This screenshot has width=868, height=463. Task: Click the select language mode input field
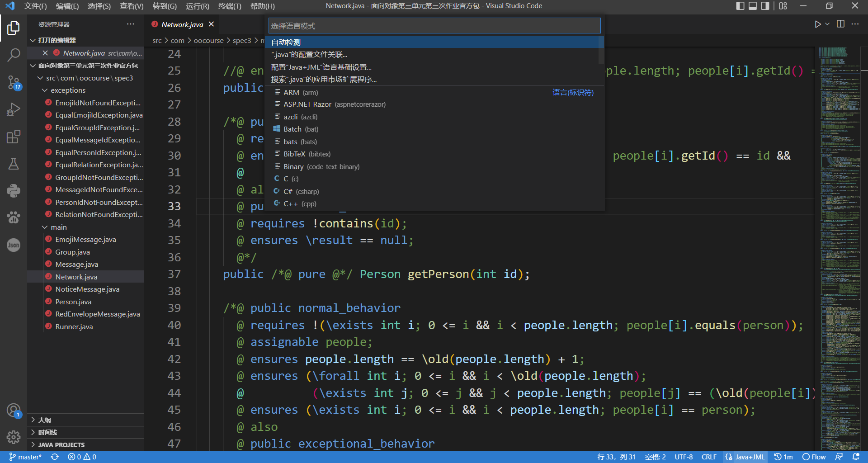coord(434,26)
